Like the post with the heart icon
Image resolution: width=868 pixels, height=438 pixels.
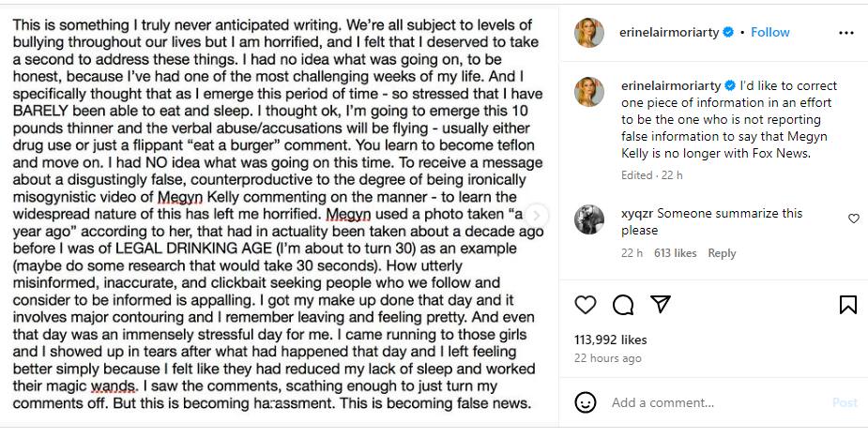(586, 305)
